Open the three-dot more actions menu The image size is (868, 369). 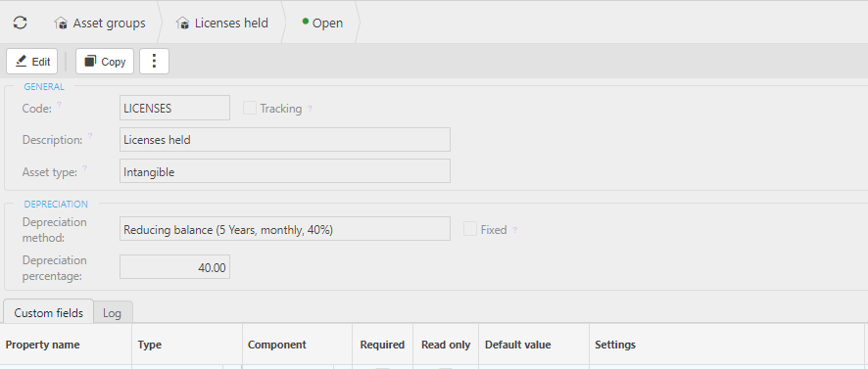tap(155, 61)
